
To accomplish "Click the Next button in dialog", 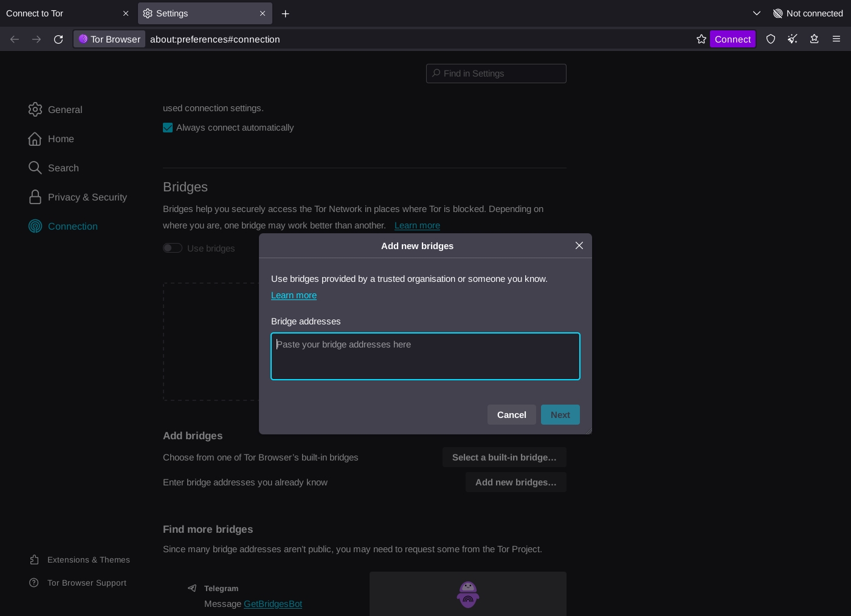I will coord(560,415).
